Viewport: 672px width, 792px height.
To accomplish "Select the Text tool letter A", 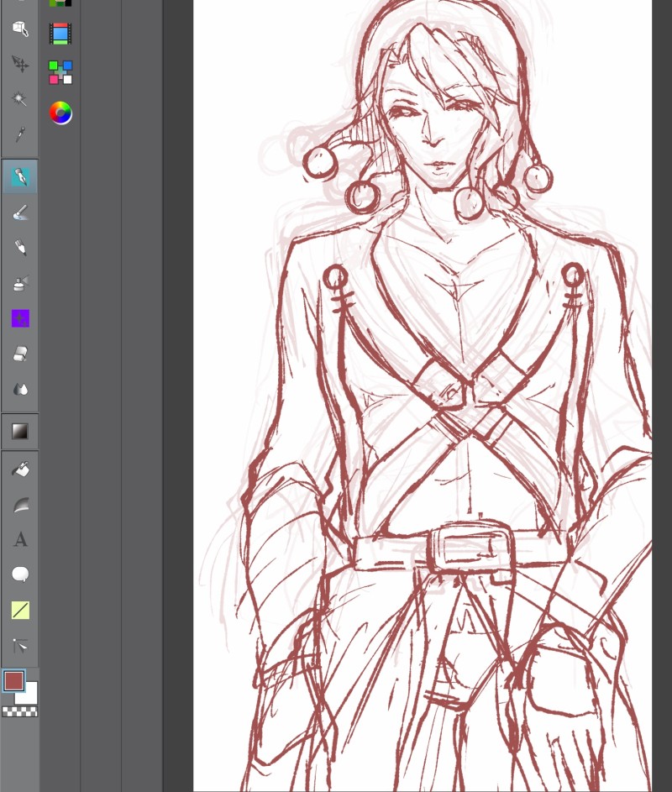I will (x=20, y=539).
